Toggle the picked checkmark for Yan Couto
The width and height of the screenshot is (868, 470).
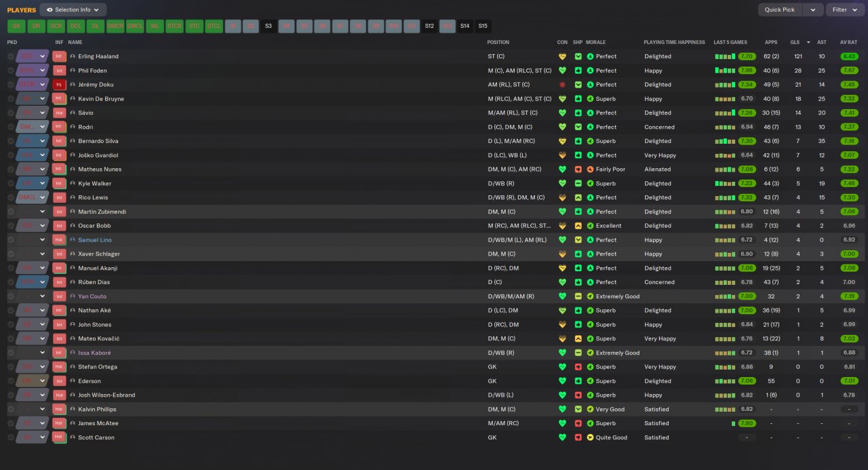[x=11, y=296]
